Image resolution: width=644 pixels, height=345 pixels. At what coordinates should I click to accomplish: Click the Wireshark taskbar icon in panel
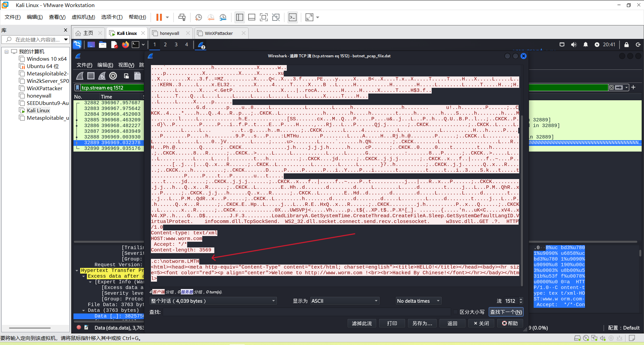pyautogui.click(x=201, y=45)
